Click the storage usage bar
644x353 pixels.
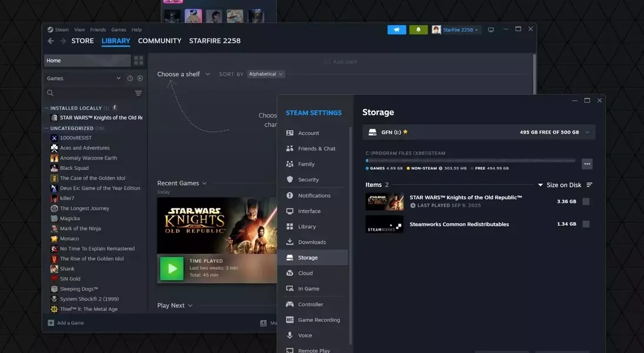(x=470, y=160)
